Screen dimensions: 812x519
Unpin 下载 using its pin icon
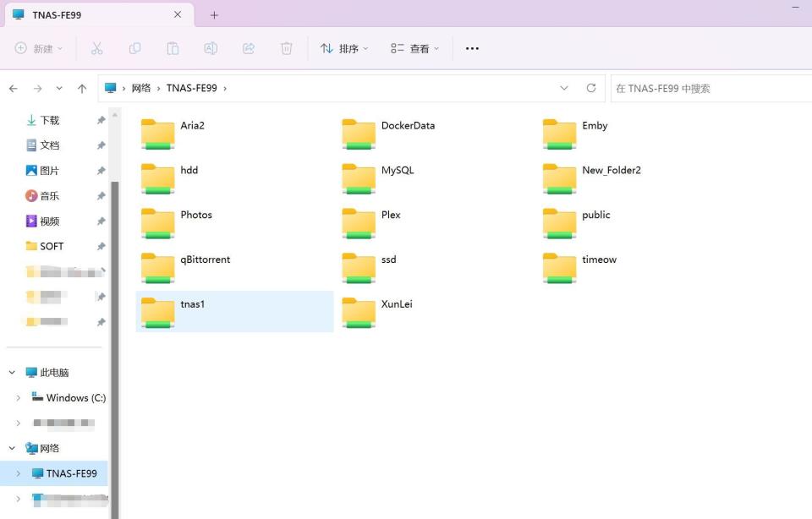(x=101, y=120)
